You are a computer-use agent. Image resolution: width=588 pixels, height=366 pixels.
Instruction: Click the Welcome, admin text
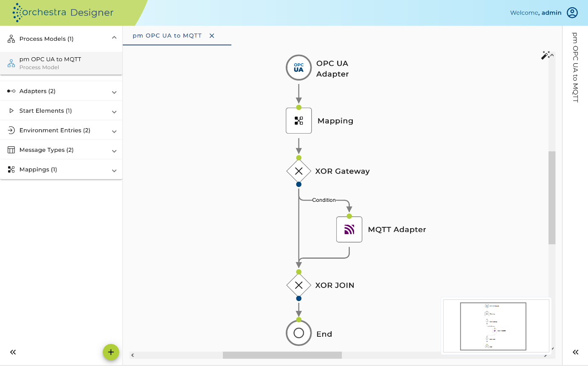click(536, 13)
